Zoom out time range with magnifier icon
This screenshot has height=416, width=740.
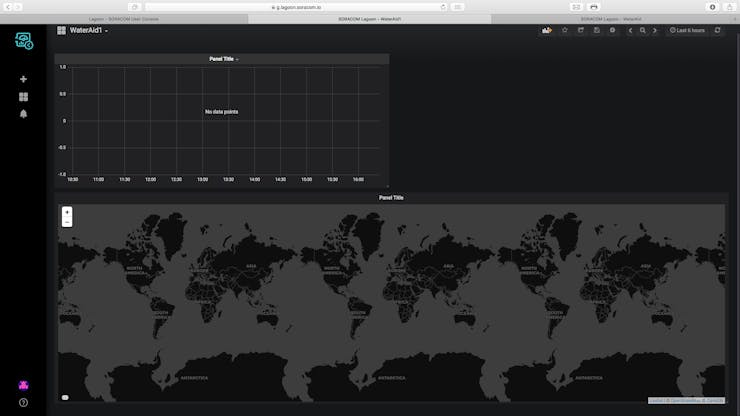click(642, 30)
